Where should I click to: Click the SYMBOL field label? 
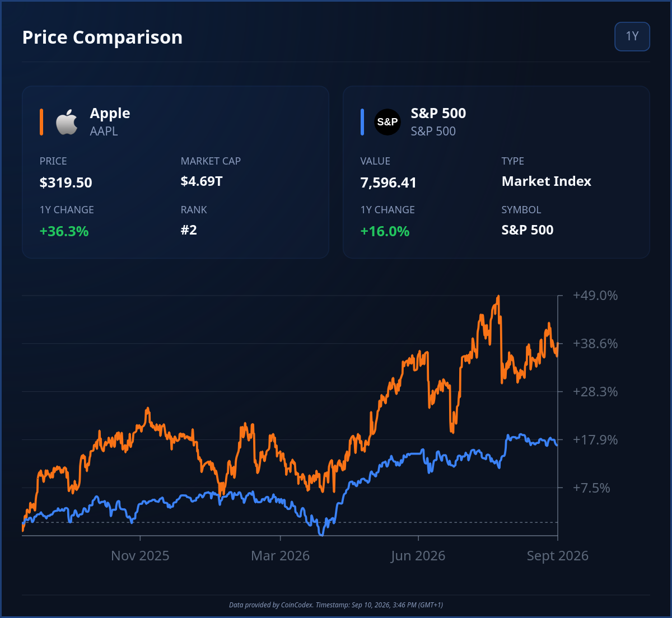point(521,210)
